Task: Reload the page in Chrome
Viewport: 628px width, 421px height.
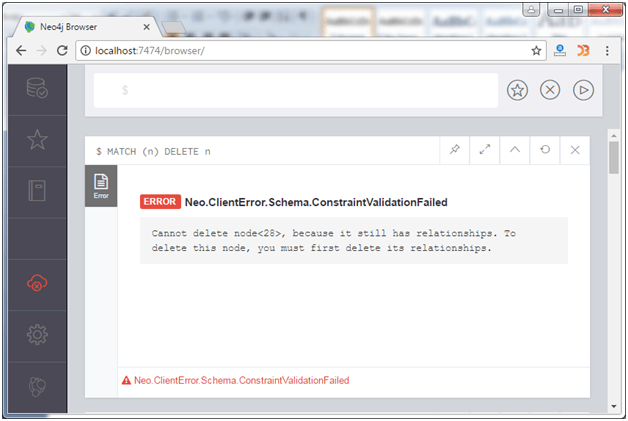Action: tap(62, 50)
